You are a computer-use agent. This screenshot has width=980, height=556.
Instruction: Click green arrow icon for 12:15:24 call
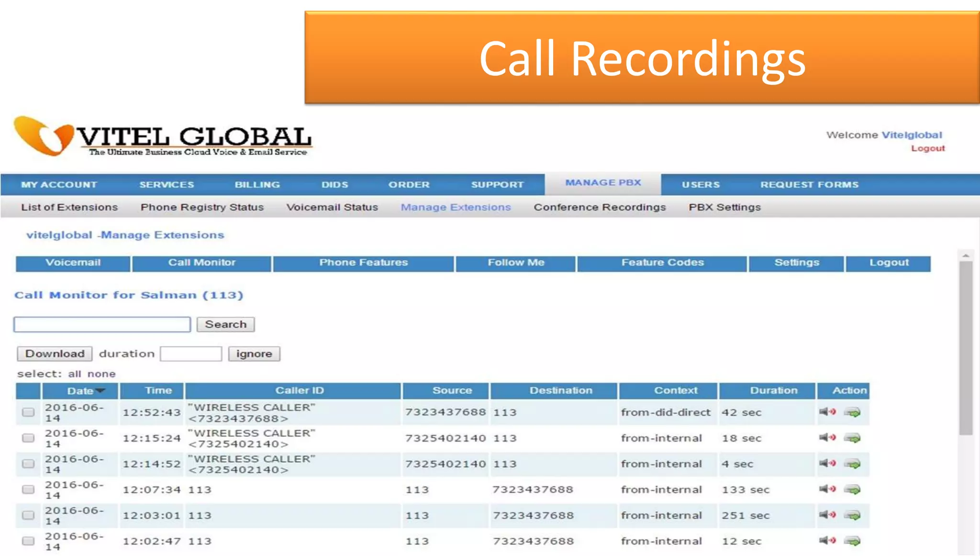point(852,438)
